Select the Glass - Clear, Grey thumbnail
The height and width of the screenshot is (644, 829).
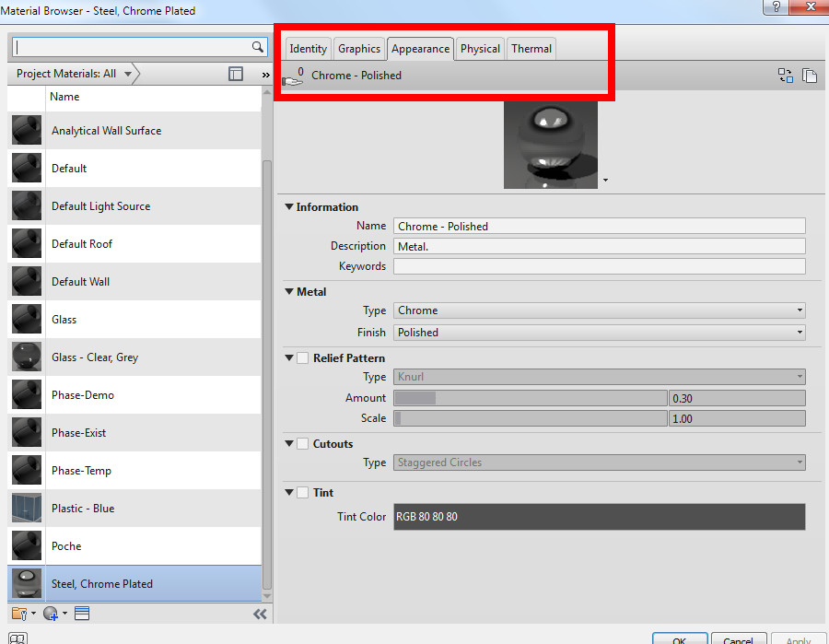[x=27, y=357]
